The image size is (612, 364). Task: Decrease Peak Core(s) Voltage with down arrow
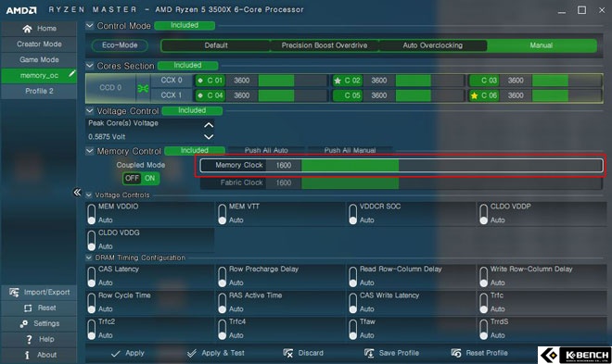[209, 137]
